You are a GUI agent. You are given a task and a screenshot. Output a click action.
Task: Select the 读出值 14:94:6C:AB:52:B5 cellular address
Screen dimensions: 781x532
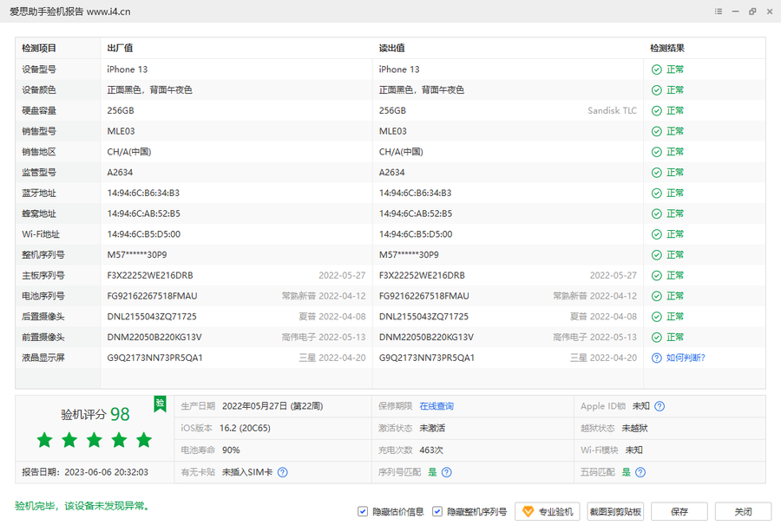416,213
